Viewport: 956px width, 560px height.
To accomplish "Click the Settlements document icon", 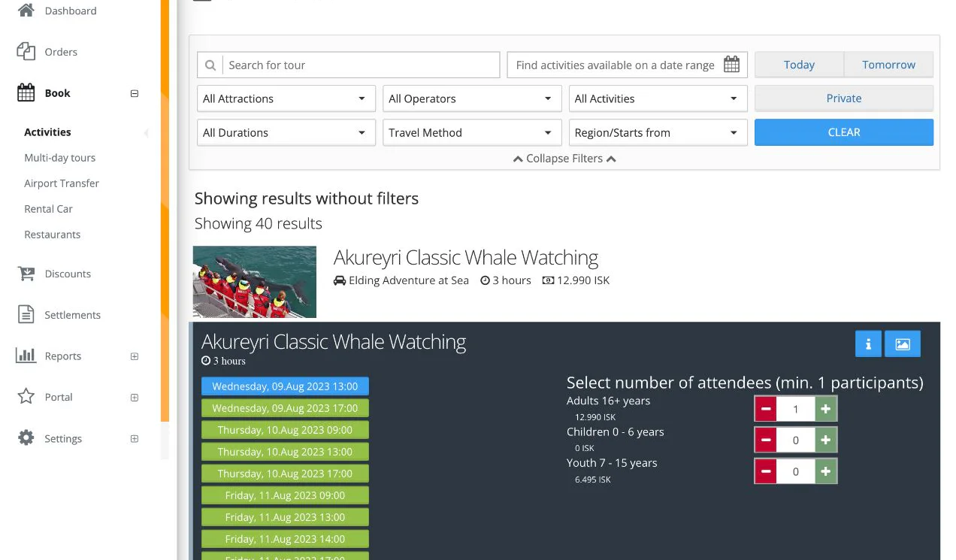I will 26,315.
